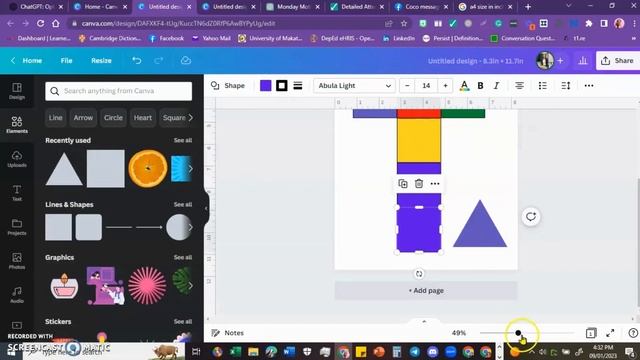Add the orange slice graphic
This screenshot has width=640, height=360.
point(148,169)
